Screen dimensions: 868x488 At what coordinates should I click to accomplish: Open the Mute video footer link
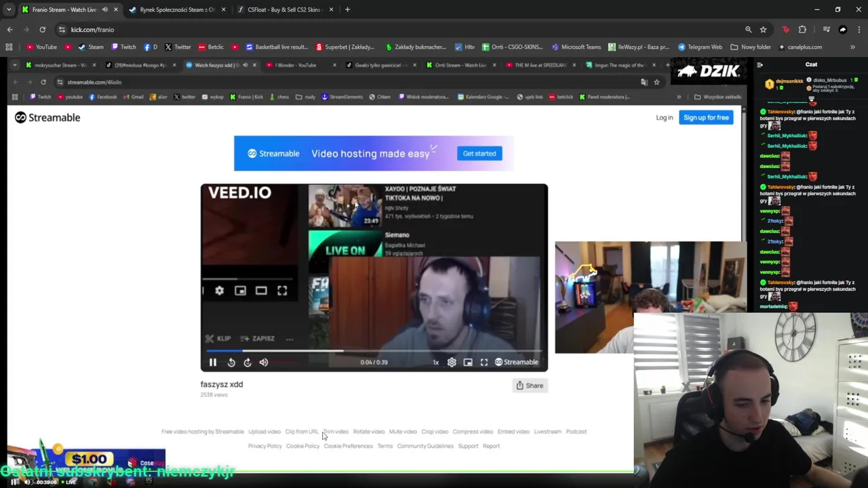403,432
